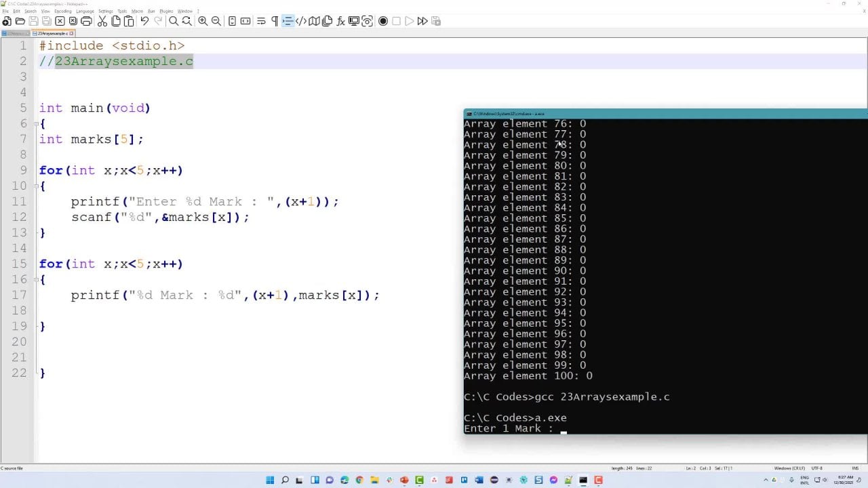The image size is (868, 488).
Task: Open the Find magnifier tool
Action: pyautogui.click(x=174, y=21)
